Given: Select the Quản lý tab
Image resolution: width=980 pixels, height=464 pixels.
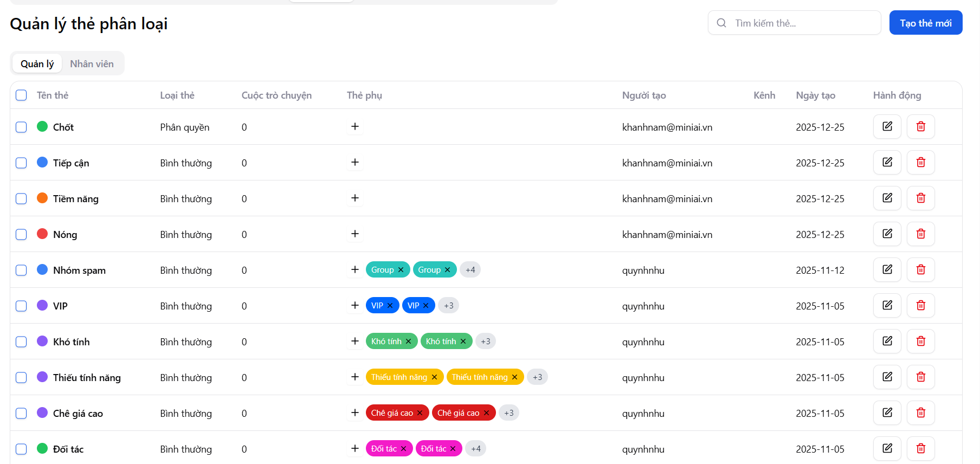Looking at the screenshot, I should 37,64.
